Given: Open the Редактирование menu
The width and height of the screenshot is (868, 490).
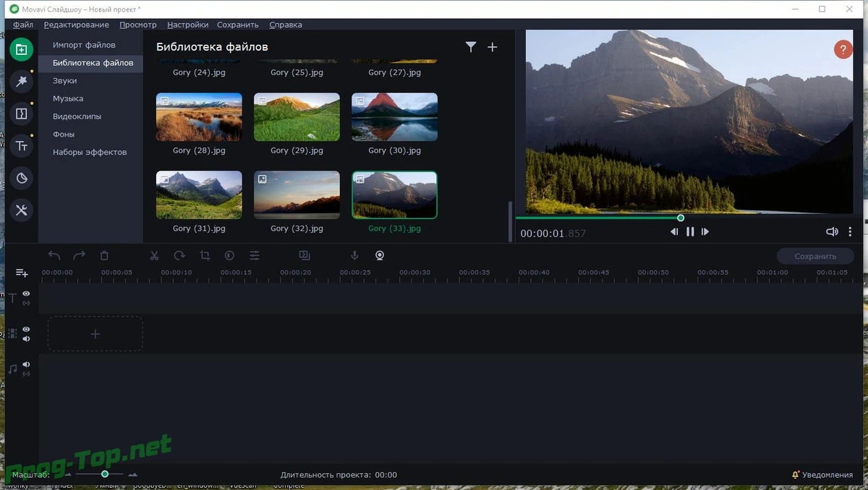Looking at the screenshot, I should pos(76,25).
